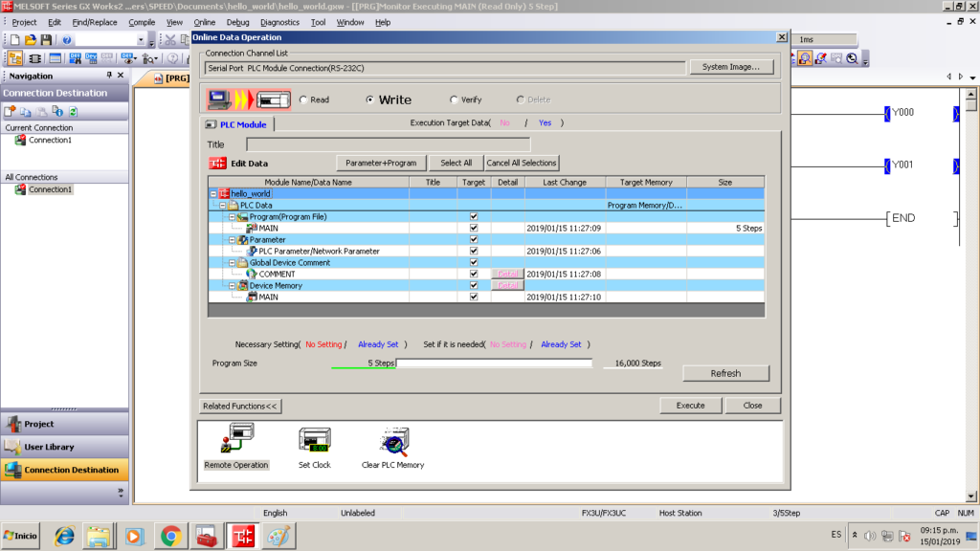Select the Read radio button
The height and width of the screenshot is (551, 980).
(x=303, y=99)
